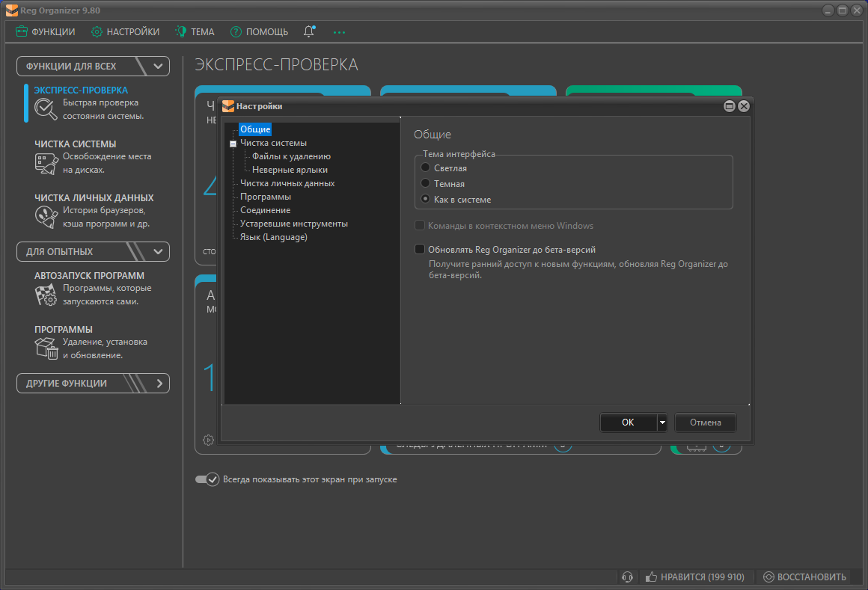Click the Чистка личных данных icon
The width and height of the screenshot is (868, 590).
pos(46,217)
